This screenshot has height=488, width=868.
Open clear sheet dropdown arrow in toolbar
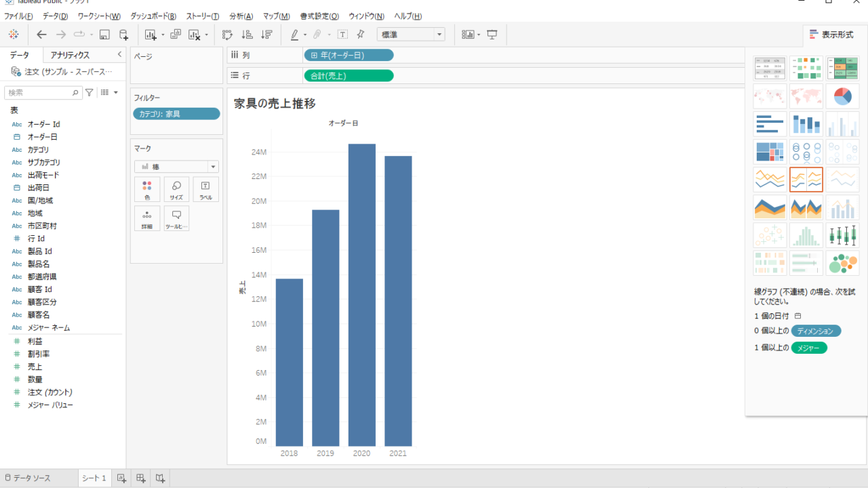208,35
